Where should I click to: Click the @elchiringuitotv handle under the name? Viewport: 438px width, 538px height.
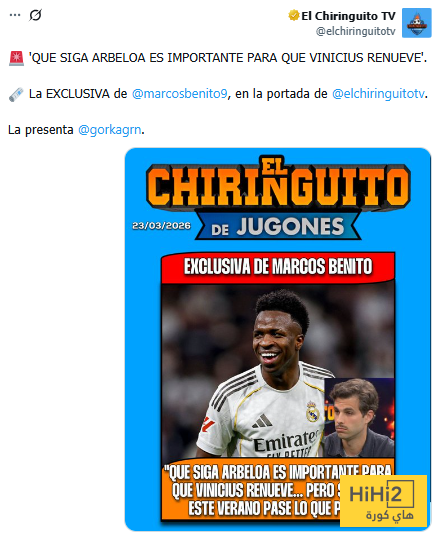[x=356, y=31]
